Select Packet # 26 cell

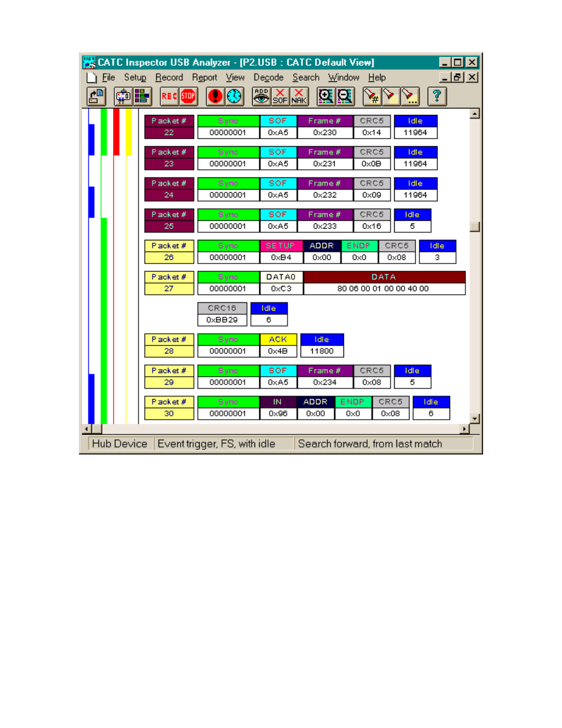click(169, 252)
